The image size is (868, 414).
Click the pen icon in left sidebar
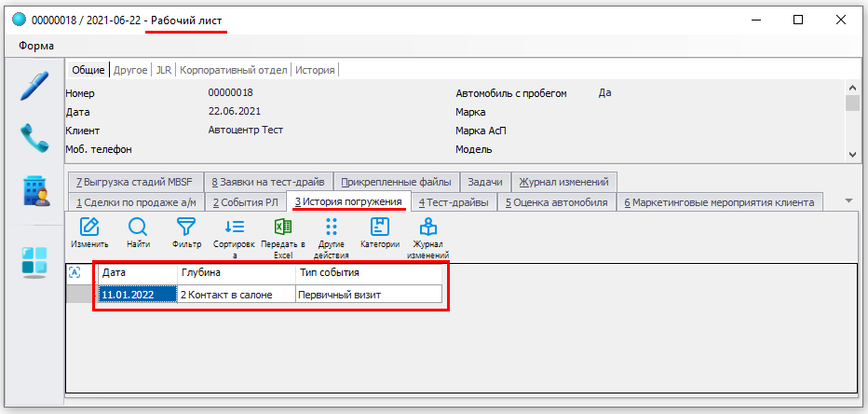[x=34, y=87]
